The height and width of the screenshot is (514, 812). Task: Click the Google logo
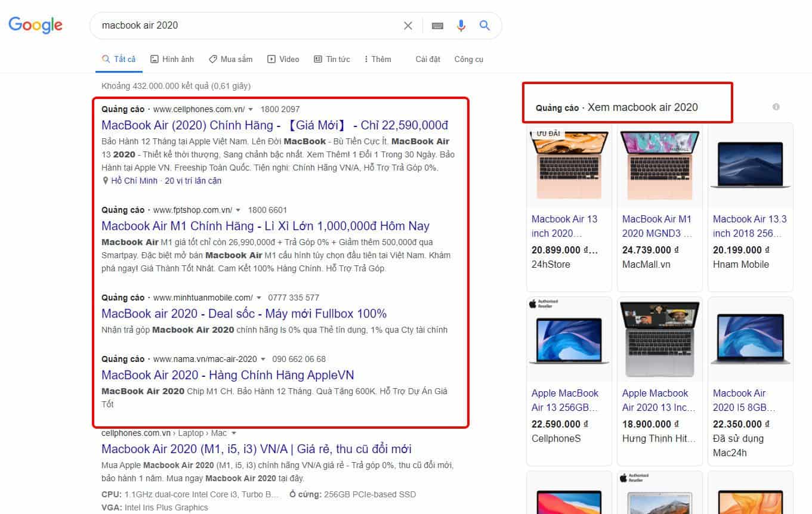tap(35, 25)
